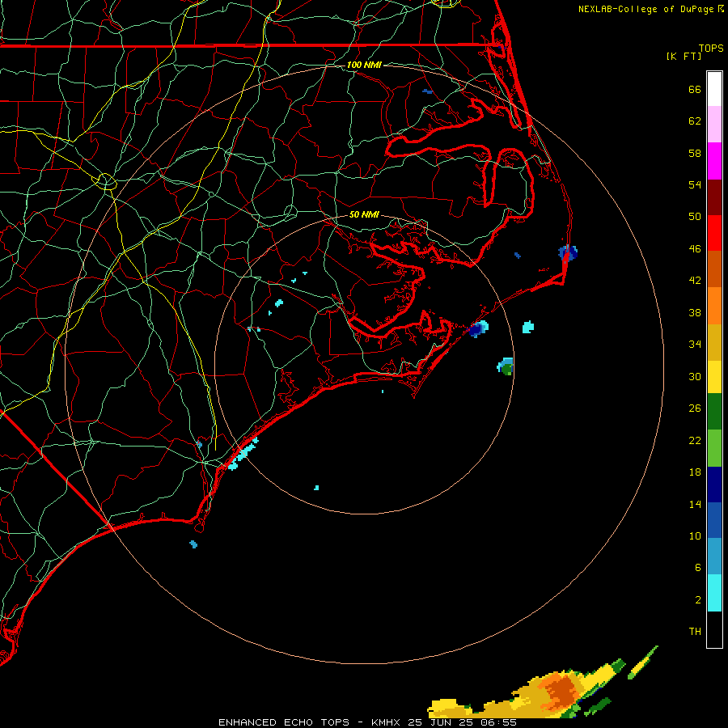The width and height of the screenshot is (728, 728).
Task: Click the 'NEXLAB-College of DuPage' credit text
Action: 647,9
